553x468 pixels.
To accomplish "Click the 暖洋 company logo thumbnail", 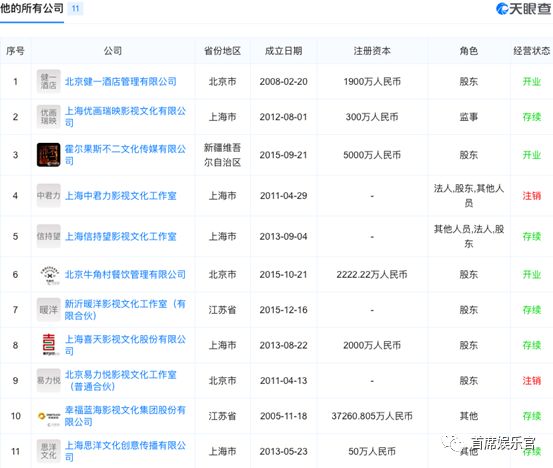I will (x=49, y=310).
